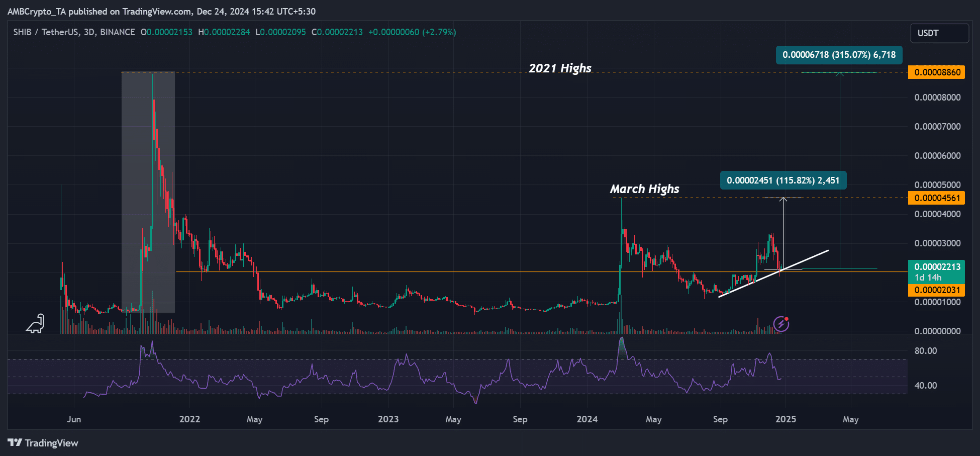Click the 0.00006000 price scale label
This screenshot has width=980, height=456.
tap(937, 156)
